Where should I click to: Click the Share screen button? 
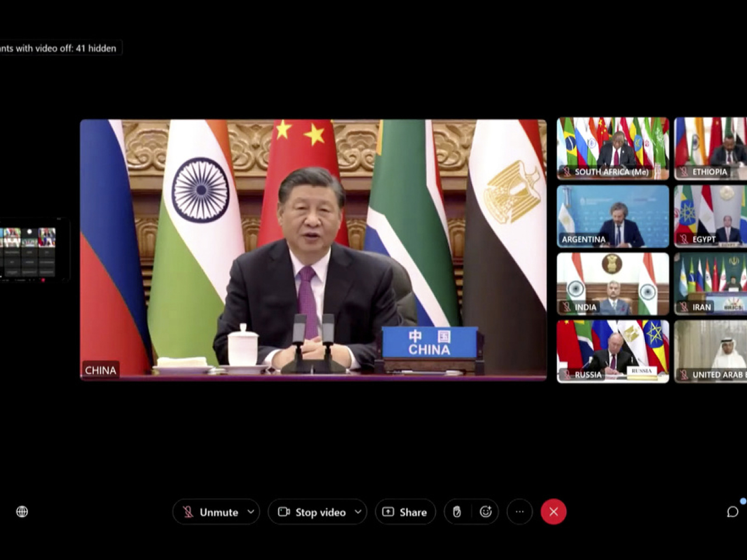[405, 512]
